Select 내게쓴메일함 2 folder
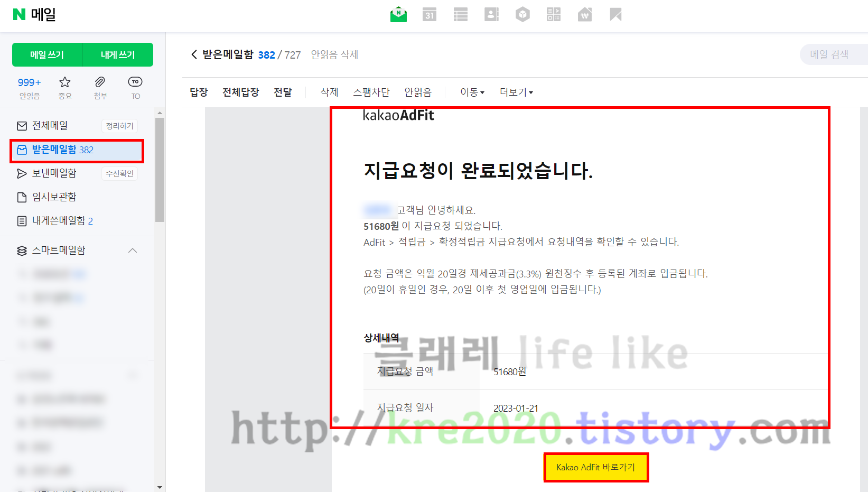The image size is (868, 492). tap(63, 221)
